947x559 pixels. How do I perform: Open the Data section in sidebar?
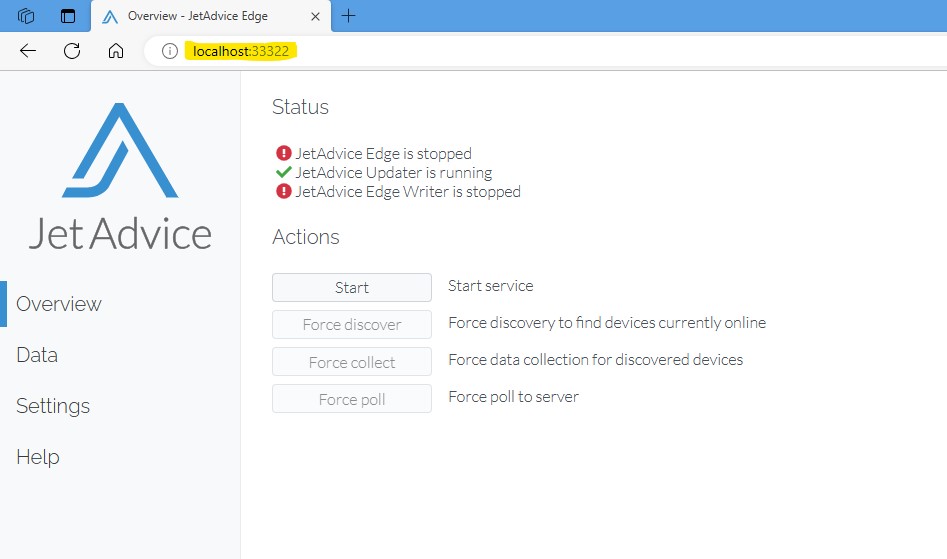[37, 355]
